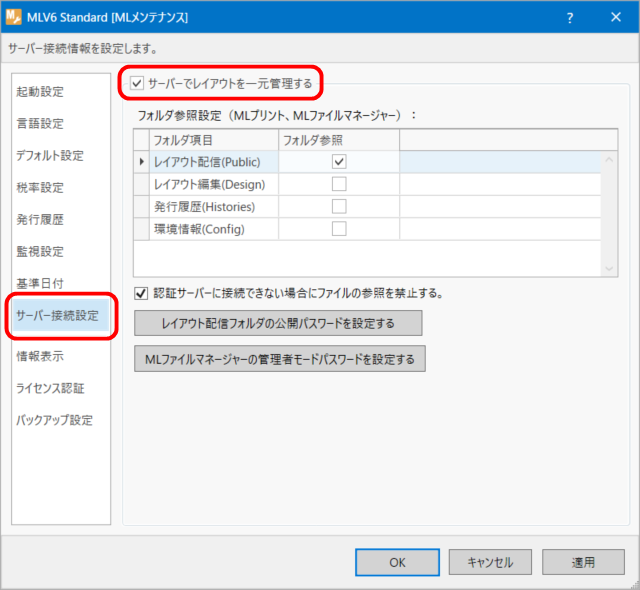This screenshot has width=640, height=590.
Task: Toggle 認証サーバーに接続できない場合 checkbox
Action: pos(141,293)
